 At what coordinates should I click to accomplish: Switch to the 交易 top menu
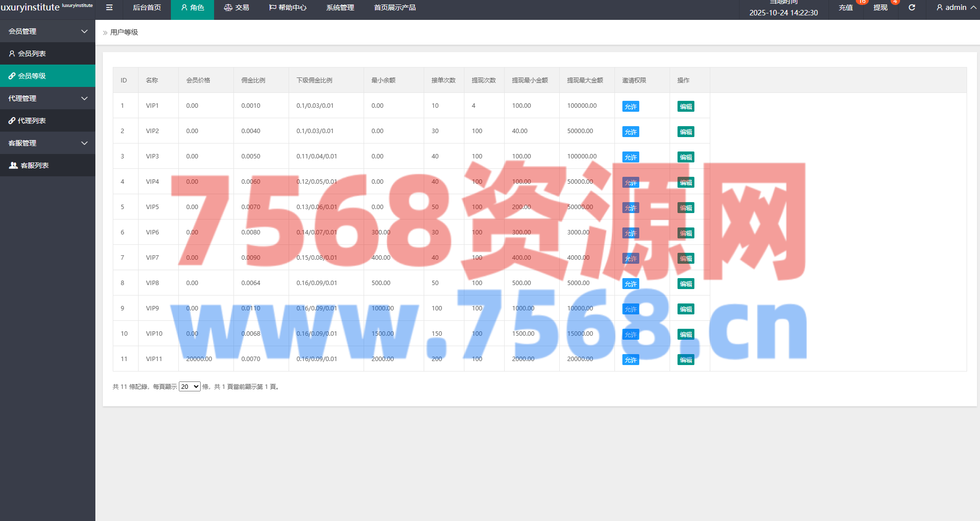237,7
